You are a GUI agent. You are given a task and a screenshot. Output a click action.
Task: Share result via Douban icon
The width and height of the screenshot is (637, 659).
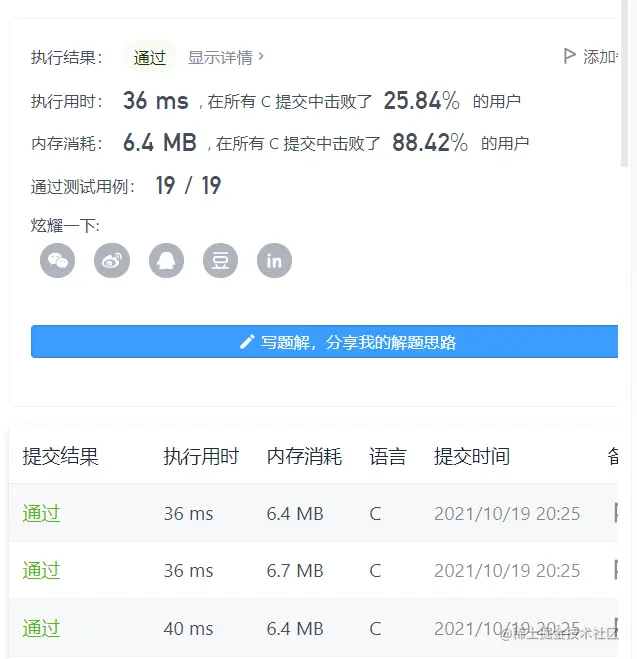[x=221, y=261]
